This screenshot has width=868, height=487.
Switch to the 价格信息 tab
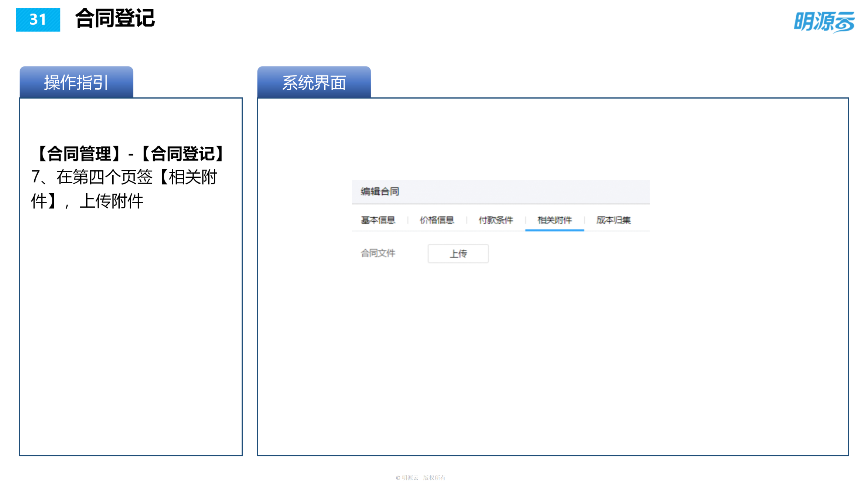[437, 220]
